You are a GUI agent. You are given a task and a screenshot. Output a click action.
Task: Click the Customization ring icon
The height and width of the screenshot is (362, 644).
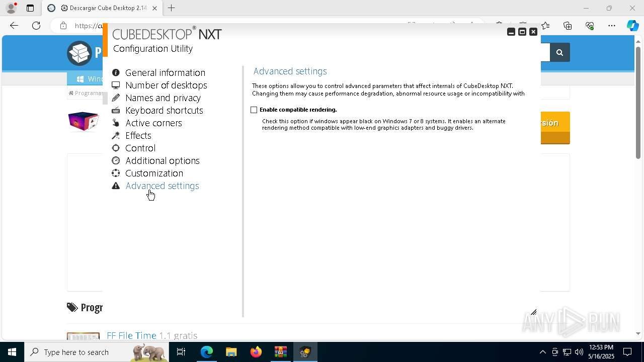coord(116,173)
